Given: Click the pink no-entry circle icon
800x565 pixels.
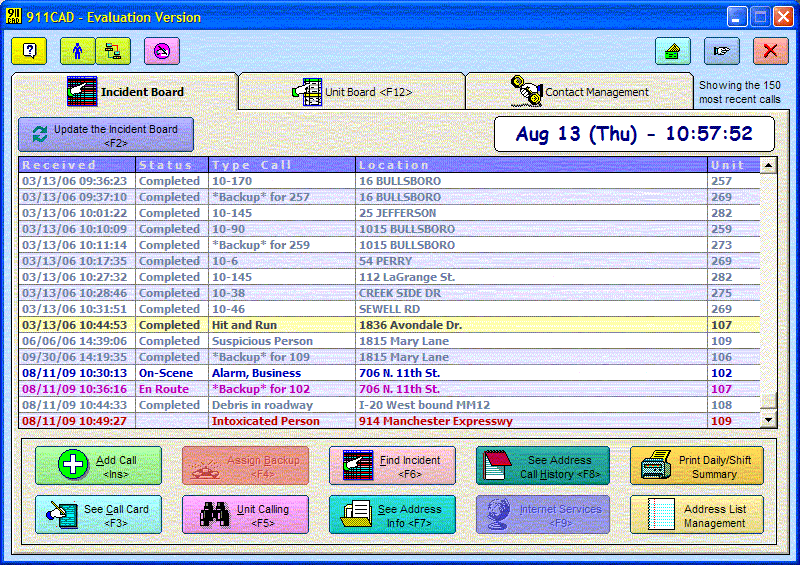Looking at the screenshot, I should [x=162, y=51].
